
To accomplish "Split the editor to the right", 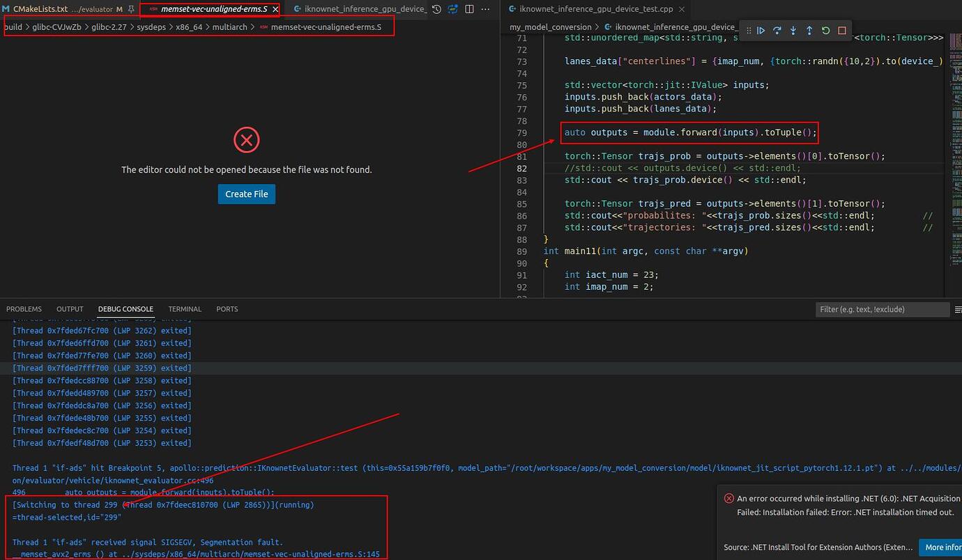I will [x=469, y=9].
